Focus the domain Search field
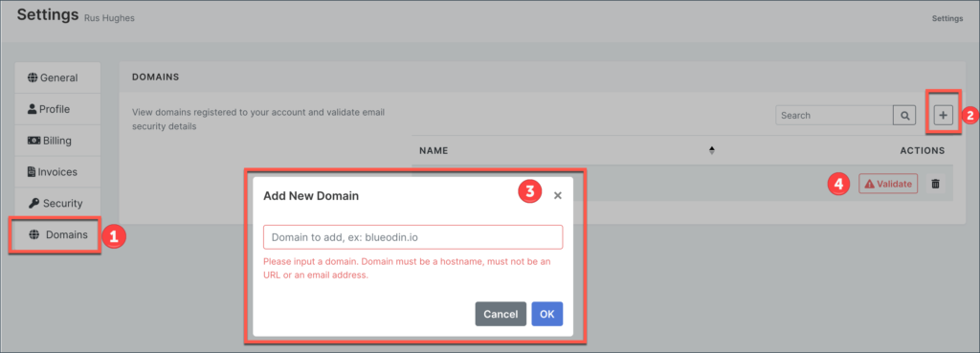The height and width of the screenshot is (353, 980). click(835, 116)
